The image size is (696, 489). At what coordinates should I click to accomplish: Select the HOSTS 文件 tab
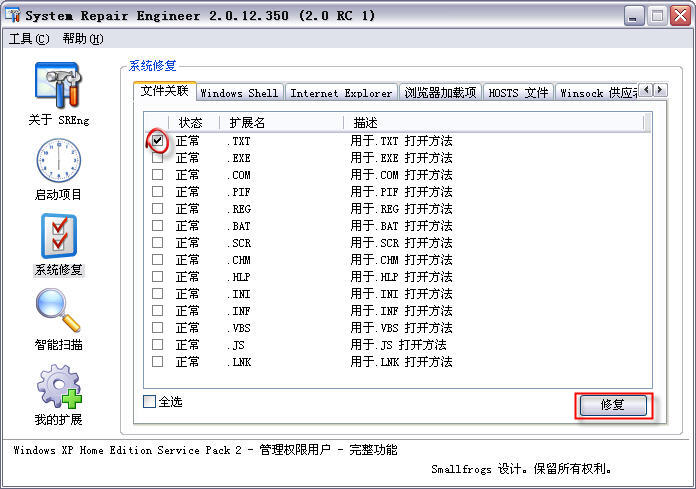point(518,93)
